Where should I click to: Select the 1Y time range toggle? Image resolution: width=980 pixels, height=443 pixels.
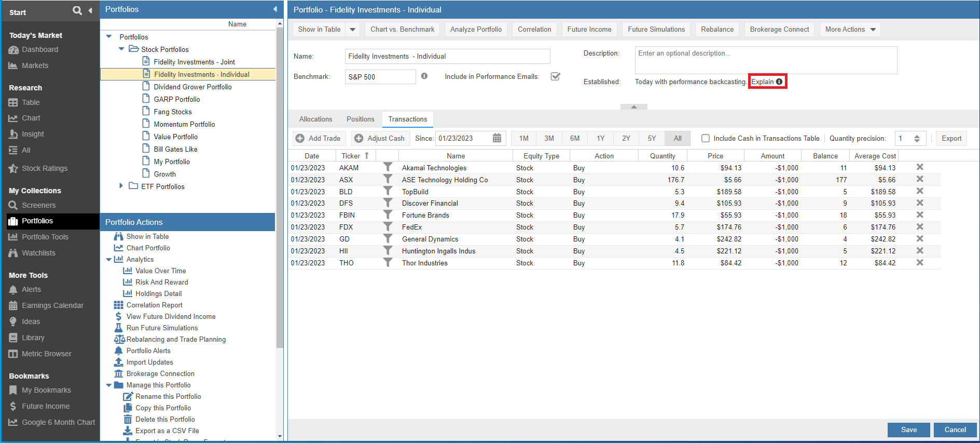point(601,138)
